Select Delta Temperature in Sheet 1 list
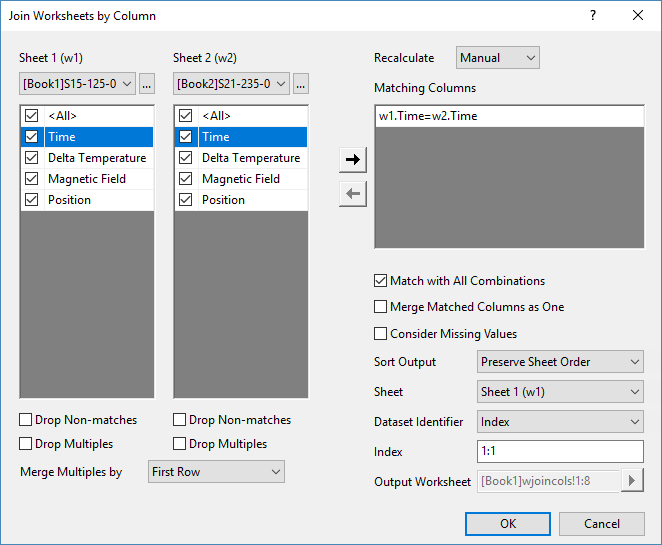 [x=96, y=158]
